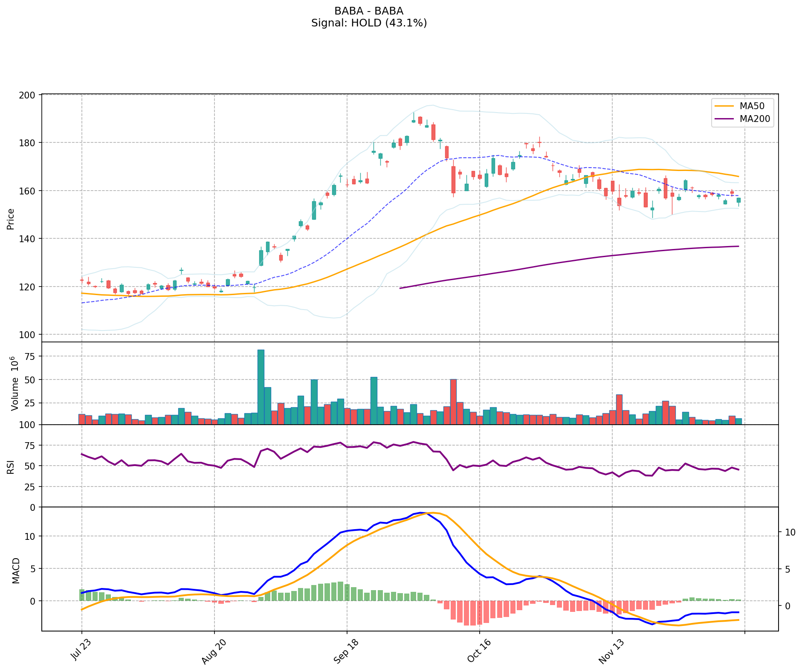Click the Signal: HOLD (43.1%) text
Image resolution: width=802 pixels, height=672 pixels.
(x=369, y=23)
